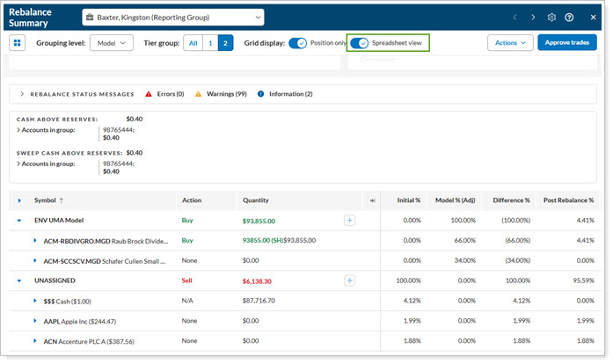This screenshot has height=364, width=613.
Task: Toggle the Spreadsheet view switch
Action: pos(359,43)
